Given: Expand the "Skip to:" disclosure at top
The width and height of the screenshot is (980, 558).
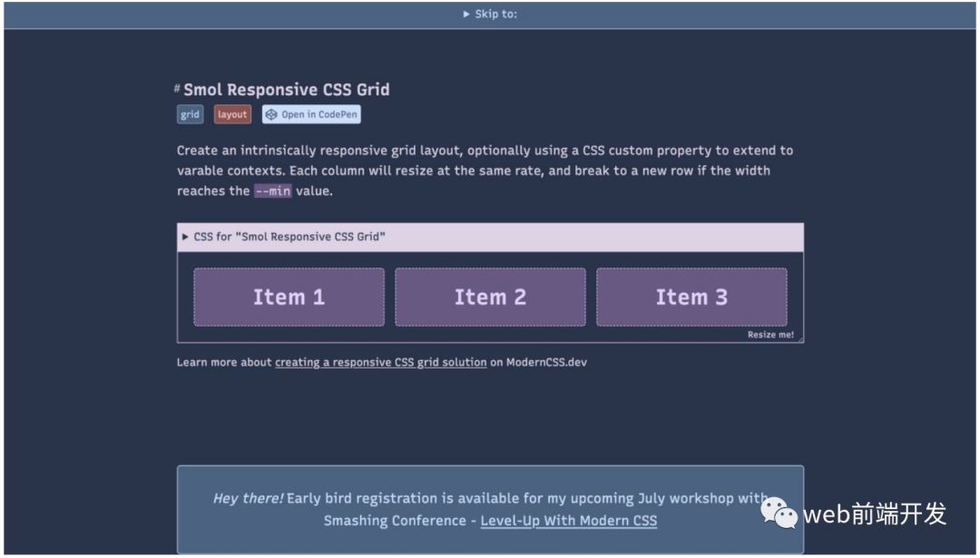Looking at the screenshot, I should point(490,14).
